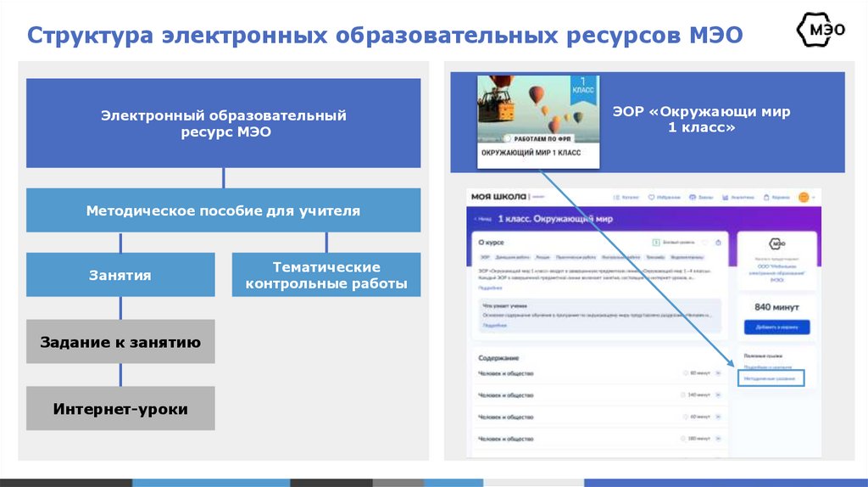Expand the account dropdown arrow beside avatar
This screenshot has height=487, width=868.
click(814, 197)
